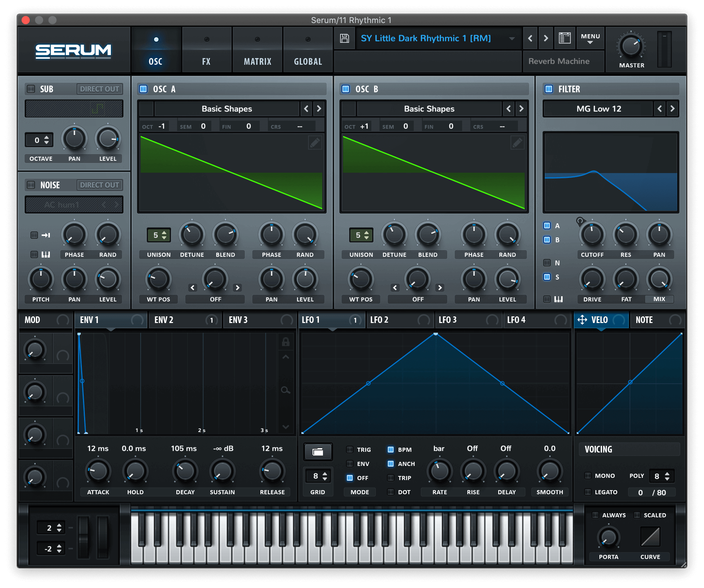This screenshot has height=588, width=704.
Task: Click the OSC B waveform edit pencil icon
Action: coord(517,143)
